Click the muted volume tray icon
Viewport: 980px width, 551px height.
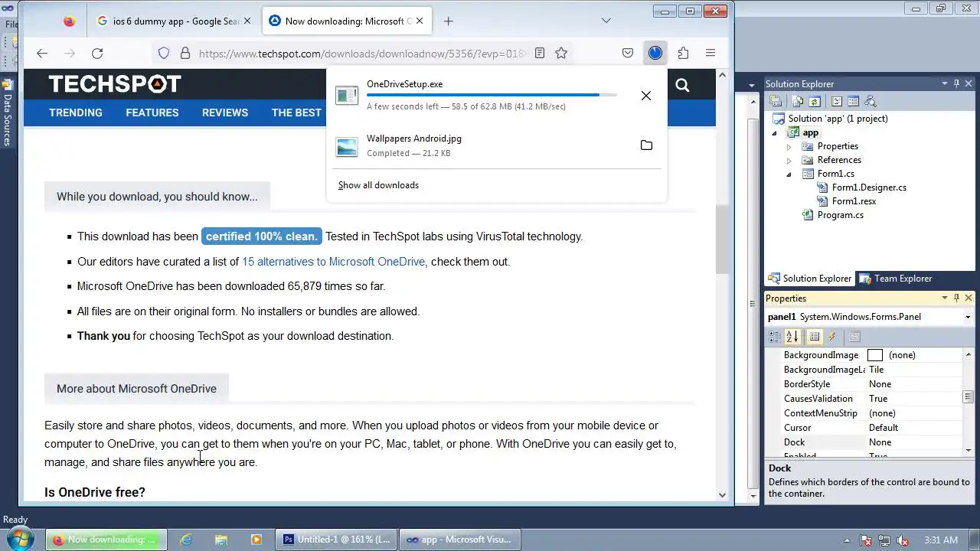[903, 540]
